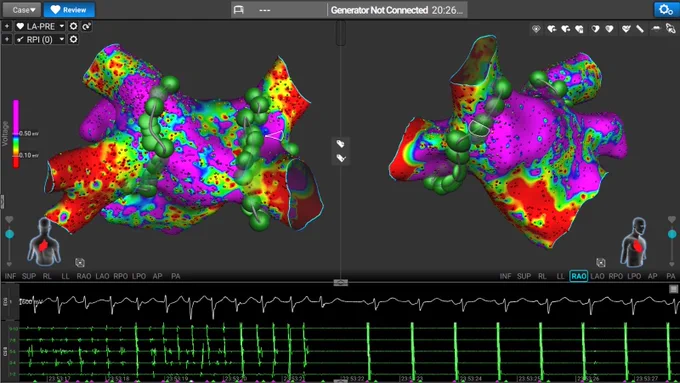
Task: Select RAO view for left panel
Action: point(84,276)
